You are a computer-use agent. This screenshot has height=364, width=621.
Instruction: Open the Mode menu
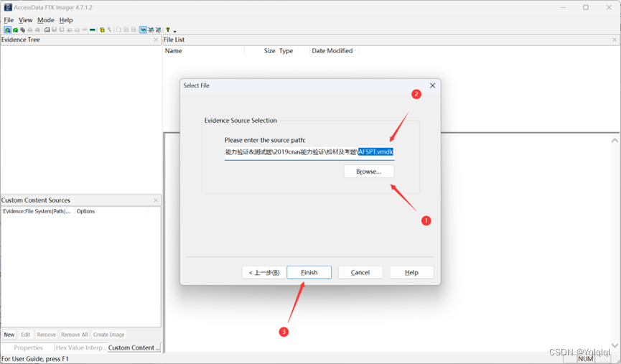pyautogui.click(x=45, y=20)
